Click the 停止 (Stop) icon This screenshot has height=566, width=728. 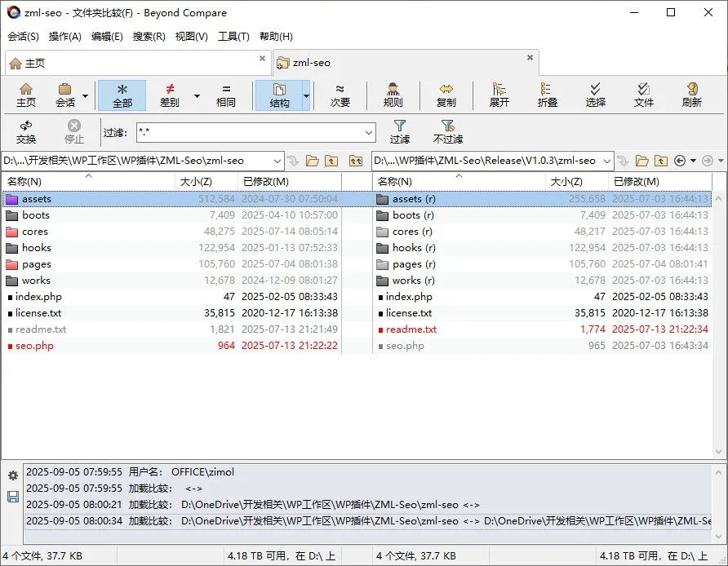73,132
